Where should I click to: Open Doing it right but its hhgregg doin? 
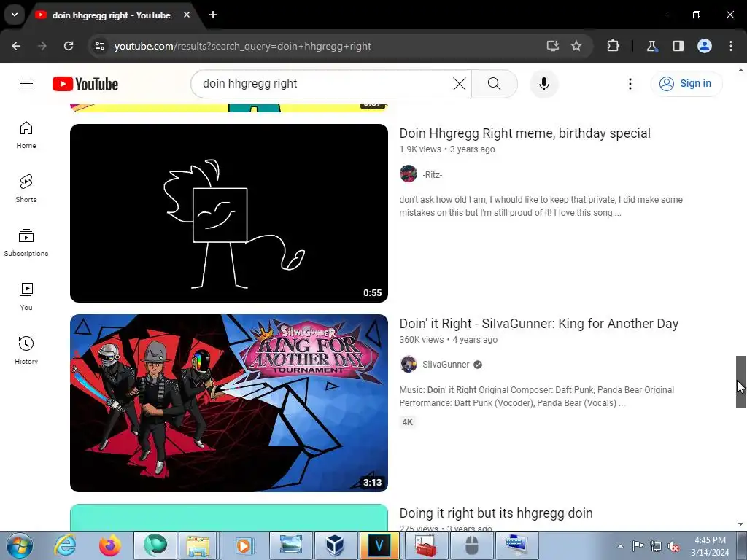(x=496, y=513)
